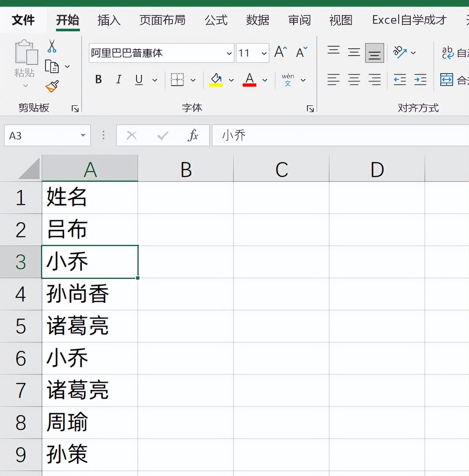Select cell containing 周瑜
The height and width of the screenshot is (476, 469).
point(90,423)
